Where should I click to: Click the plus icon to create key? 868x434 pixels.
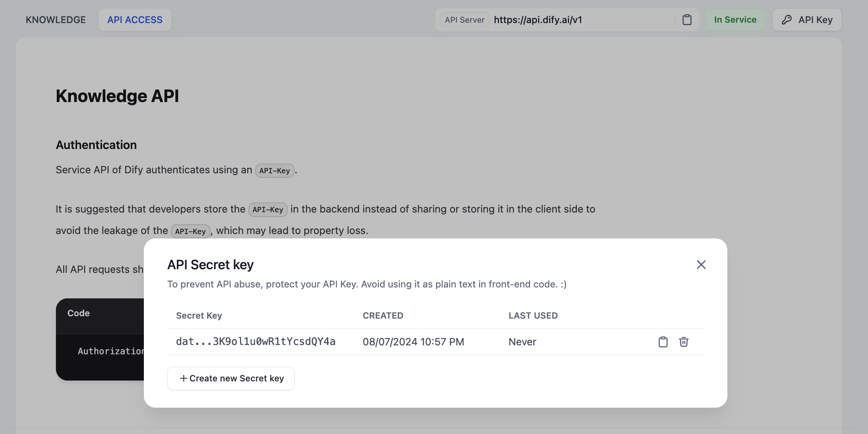[x=184, y=378]
